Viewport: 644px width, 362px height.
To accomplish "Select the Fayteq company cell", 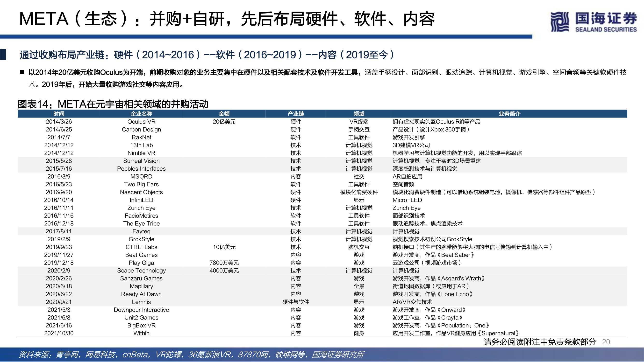I will [x=141, y=231].
